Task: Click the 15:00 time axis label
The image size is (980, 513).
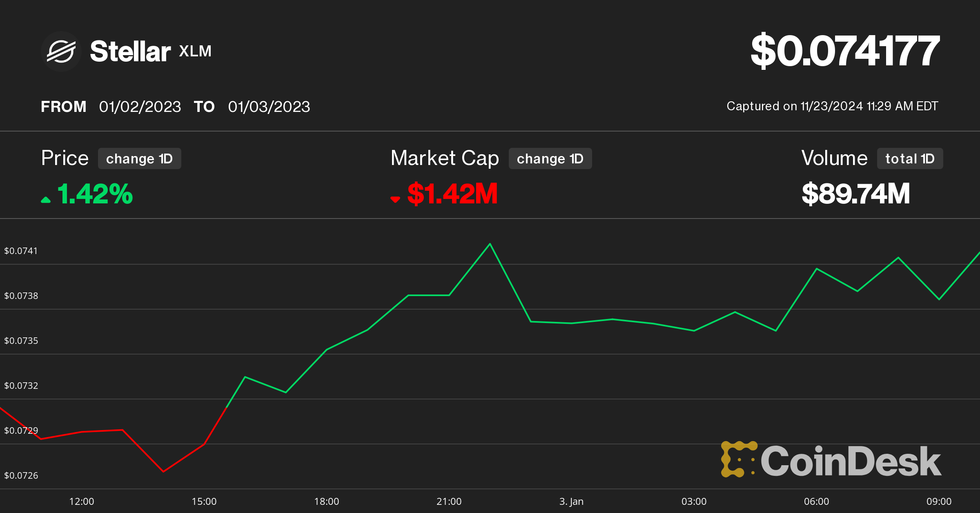Action: tap(204, 502)
